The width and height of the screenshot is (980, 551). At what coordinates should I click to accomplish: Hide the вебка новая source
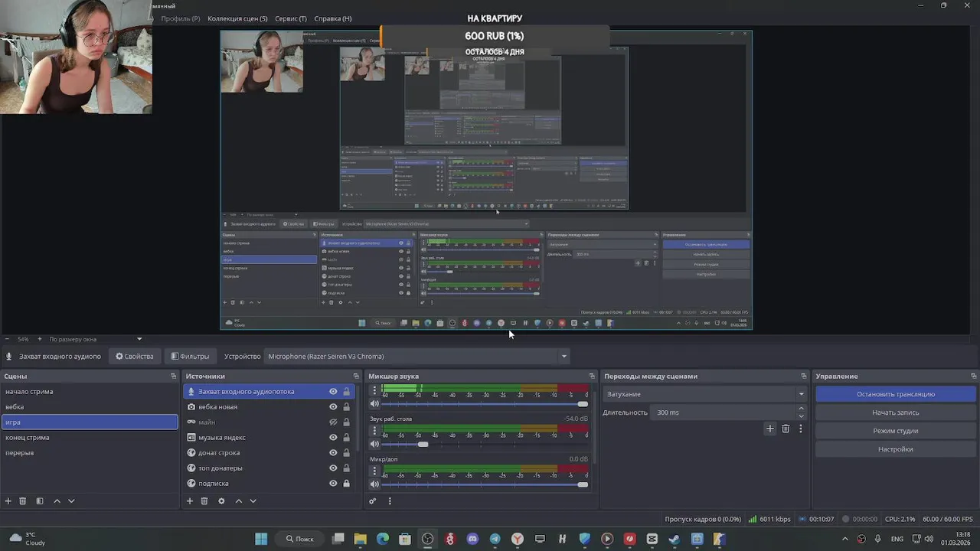click(333, 407)
